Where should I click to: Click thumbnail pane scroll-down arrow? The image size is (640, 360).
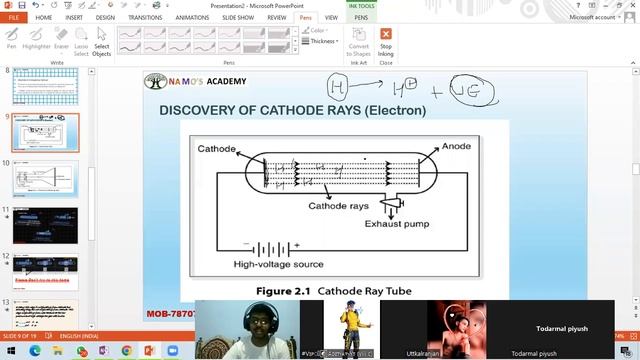tap(91, 326)
